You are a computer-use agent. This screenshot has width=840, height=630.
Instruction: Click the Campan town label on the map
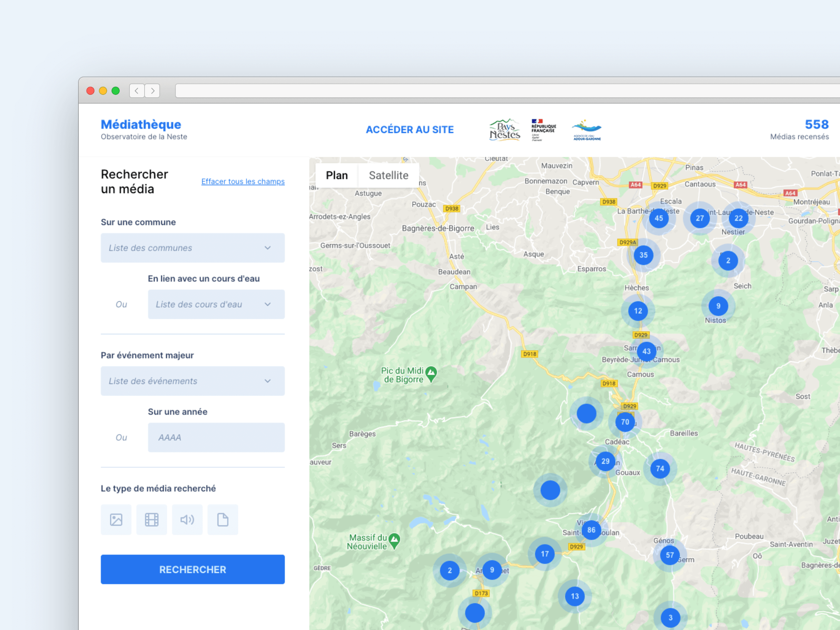(x=463, y=287)
